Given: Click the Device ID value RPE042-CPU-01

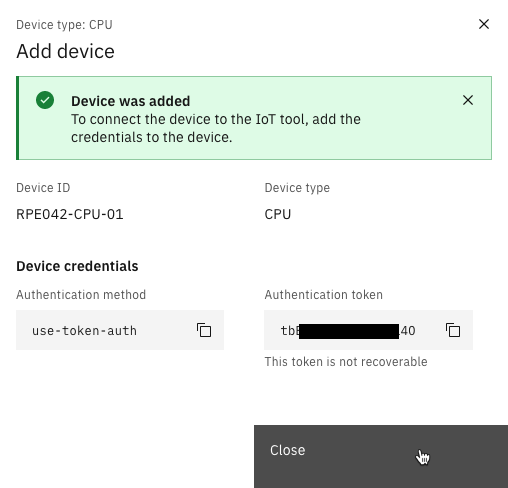Looking at the screenshot, I should point(70,214).
